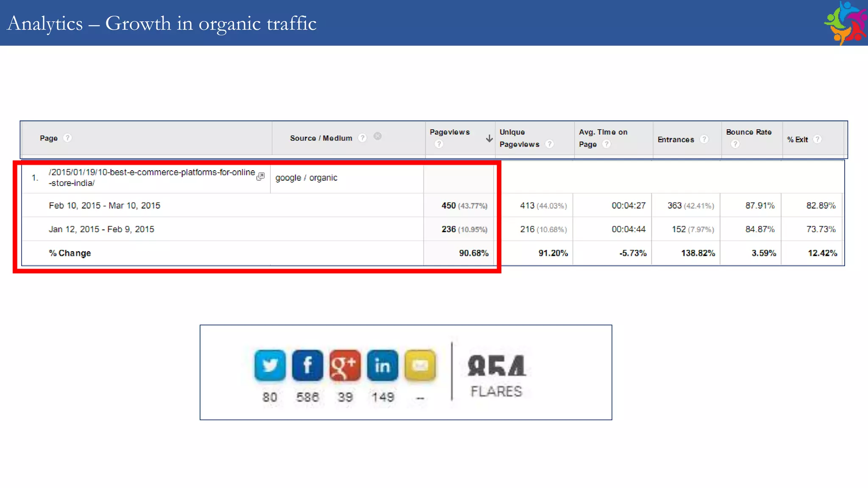Click the -5.73% time change value
Viewport: 868px width, 488px height.
633,253
